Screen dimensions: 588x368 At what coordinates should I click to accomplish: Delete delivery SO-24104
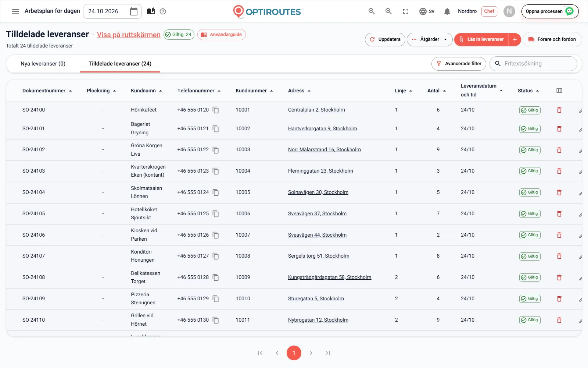click(559, 192)
